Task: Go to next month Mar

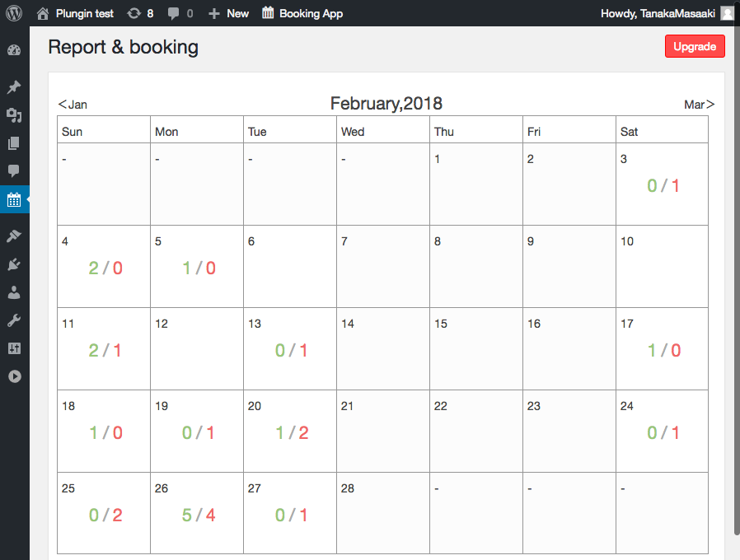Action: (x=699, y=105)
